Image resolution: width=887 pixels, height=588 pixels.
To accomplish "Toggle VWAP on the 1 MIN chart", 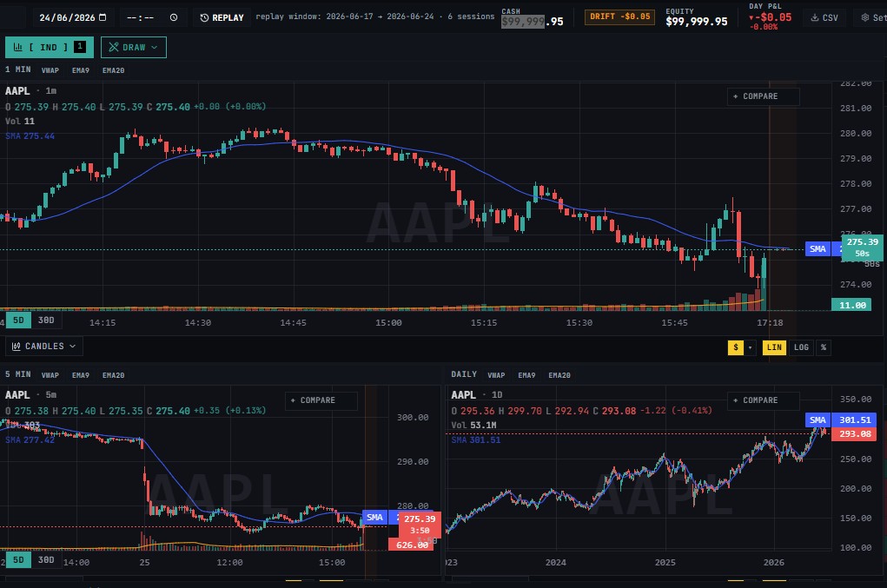I will pyautogui.click(x=50, y=70).
